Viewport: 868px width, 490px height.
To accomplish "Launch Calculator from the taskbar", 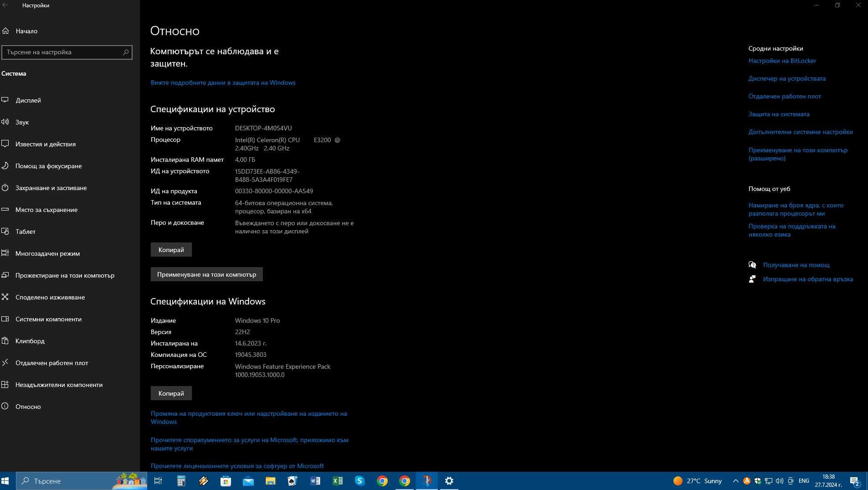I will point(181,481).
